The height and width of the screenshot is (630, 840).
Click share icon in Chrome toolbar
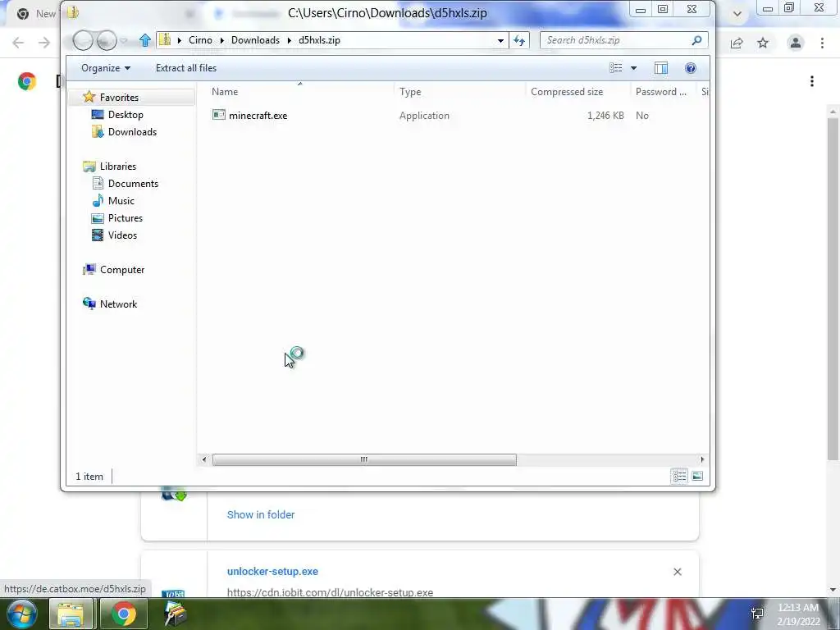[x=737, y=43]
